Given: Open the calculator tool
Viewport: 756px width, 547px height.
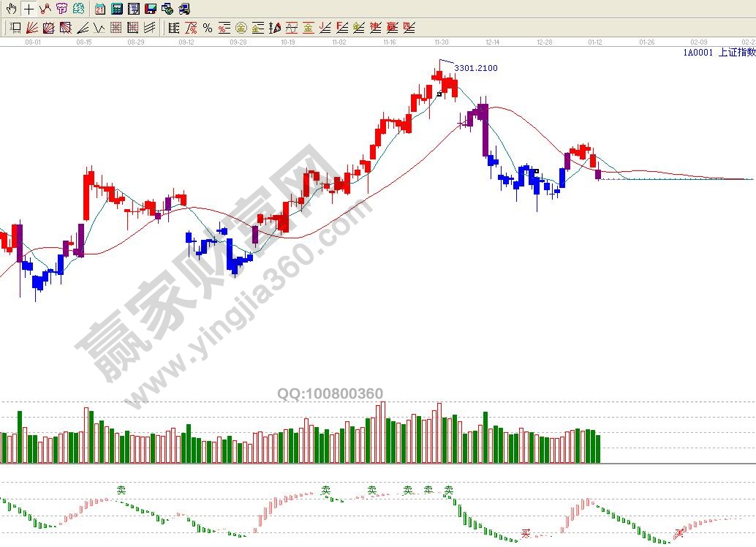Looking at the screenshot, I should tap(117, 9).
